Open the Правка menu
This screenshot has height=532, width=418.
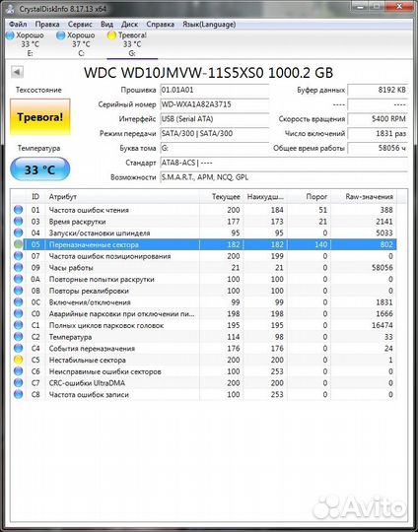pos(47,25)
